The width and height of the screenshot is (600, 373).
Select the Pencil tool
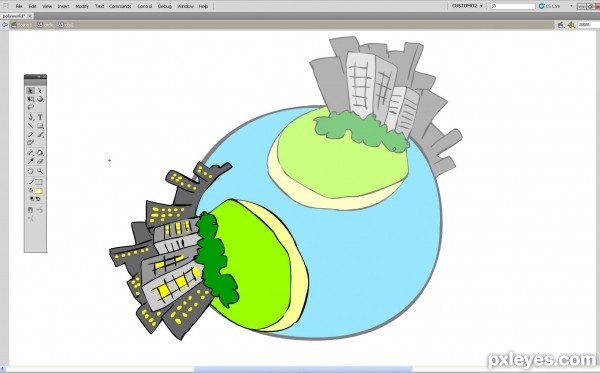(30, 134)
